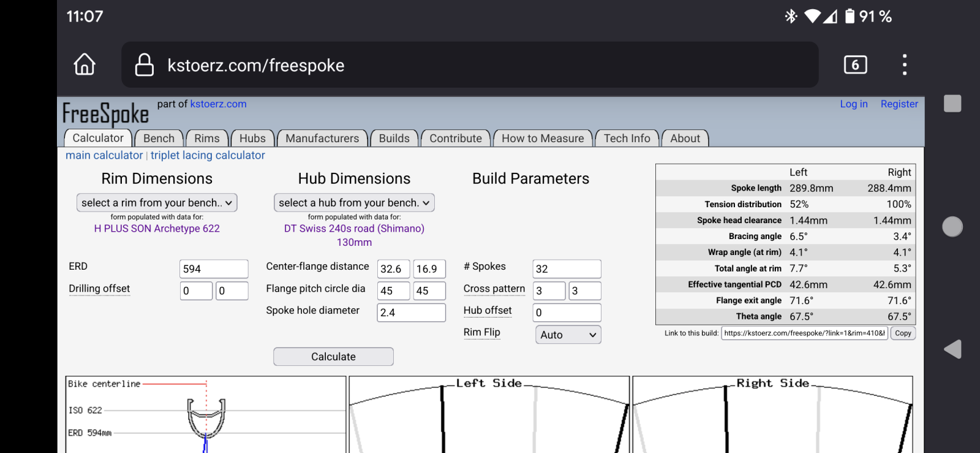
Task: Open the How to Measure tab
Action: [543, 139]
